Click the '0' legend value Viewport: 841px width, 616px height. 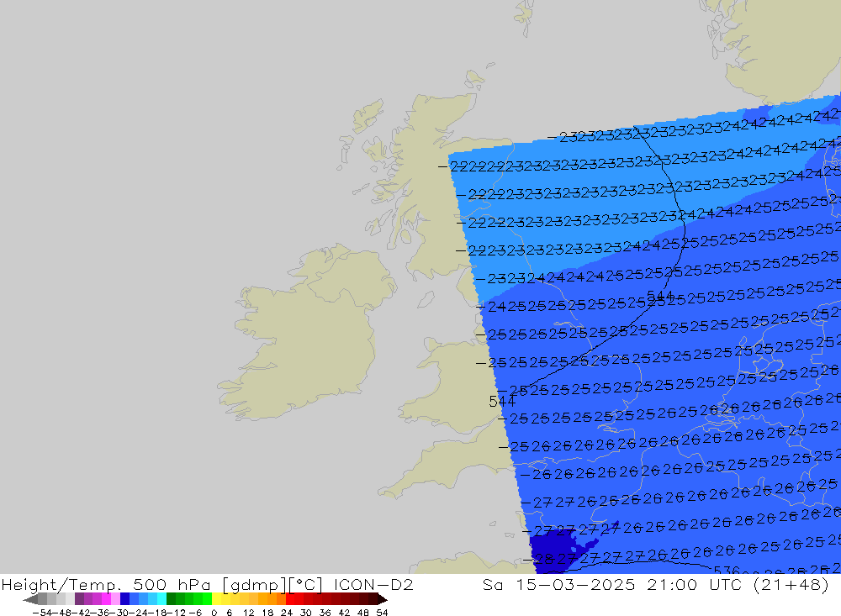click(x=214, y=613)
